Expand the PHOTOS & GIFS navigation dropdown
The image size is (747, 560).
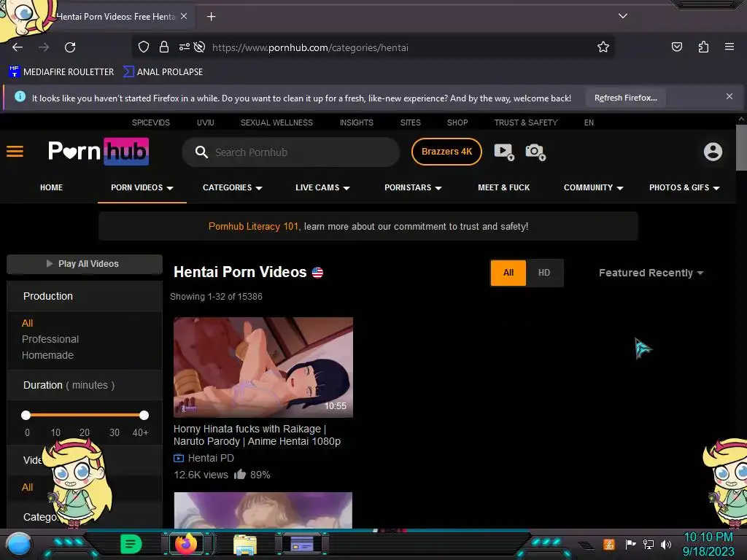684,187
